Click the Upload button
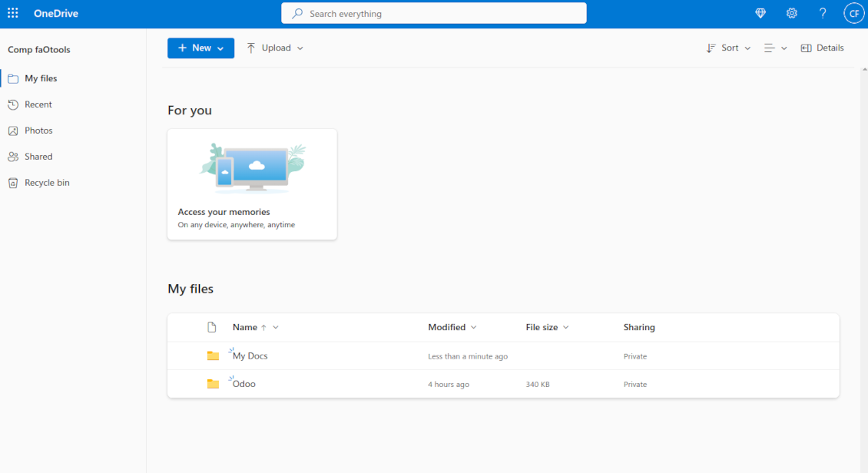 (274, 48)
